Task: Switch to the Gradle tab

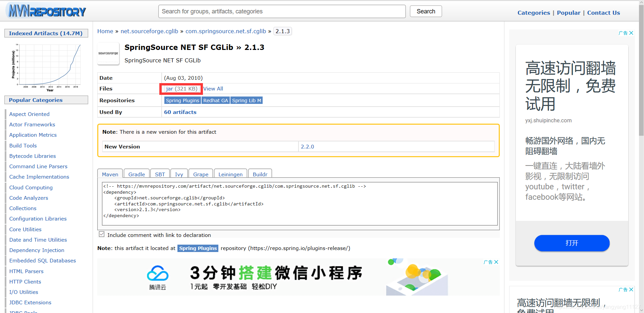Action: coord(136,174)
